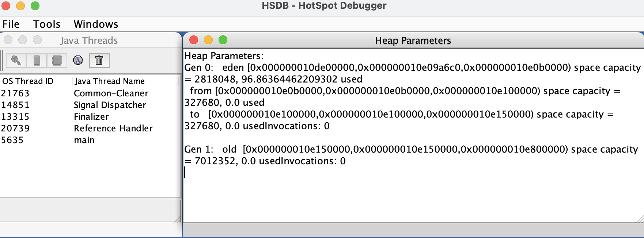
Task: Click the Java Threads window resize corner
Action: 178,219
